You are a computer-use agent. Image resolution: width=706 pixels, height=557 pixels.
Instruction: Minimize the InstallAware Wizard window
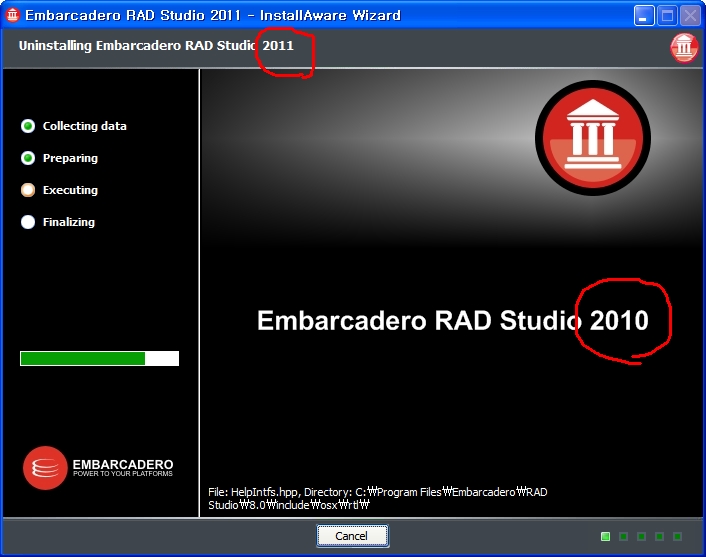tap(643, 16)
